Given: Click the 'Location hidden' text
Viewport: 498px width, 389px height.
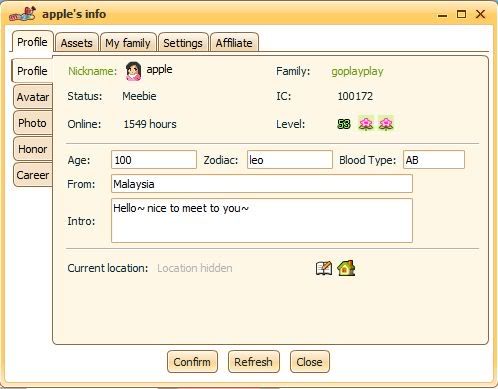Looking at the screenshot, I should point(195,268).
